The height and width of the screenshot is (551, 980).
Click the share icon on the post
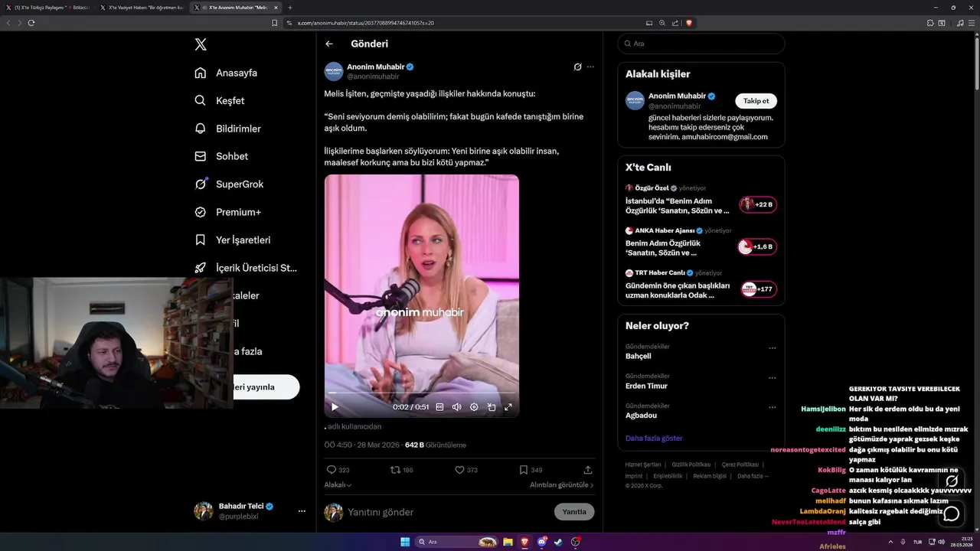point(588,470)
